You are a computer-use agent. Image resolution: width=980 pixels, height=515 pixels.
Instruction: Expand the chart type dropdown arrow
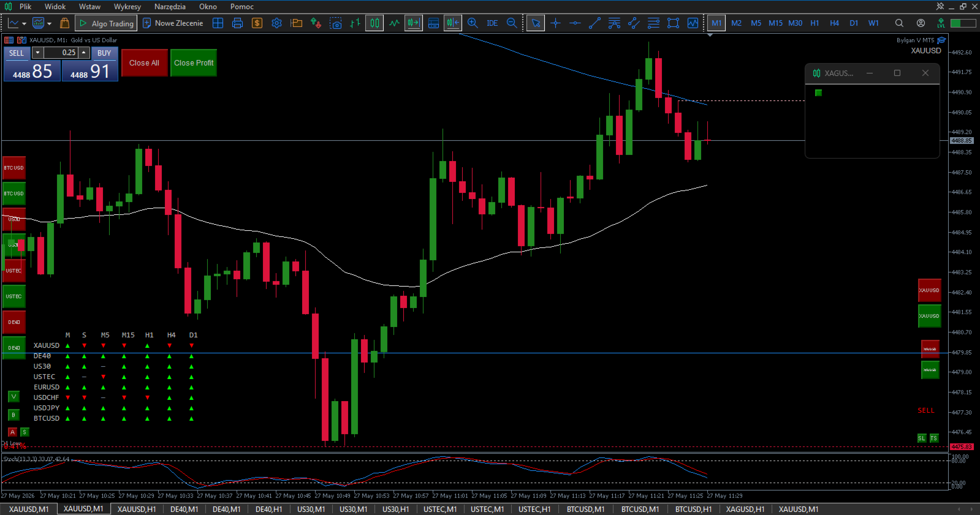click(24, 23)
